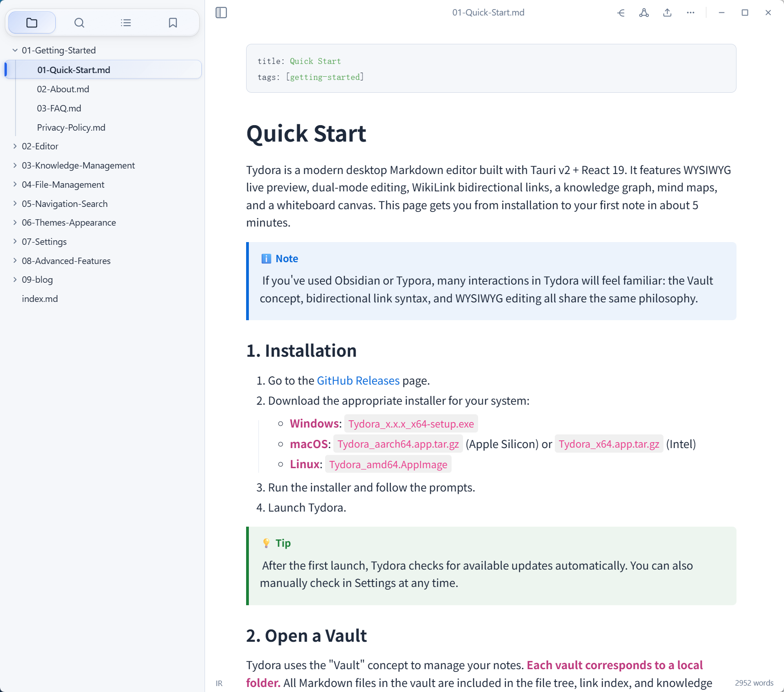Click the 2. Open a Vault heading
Viewport: 784px width, 692px height.
[x=306, y=636]
